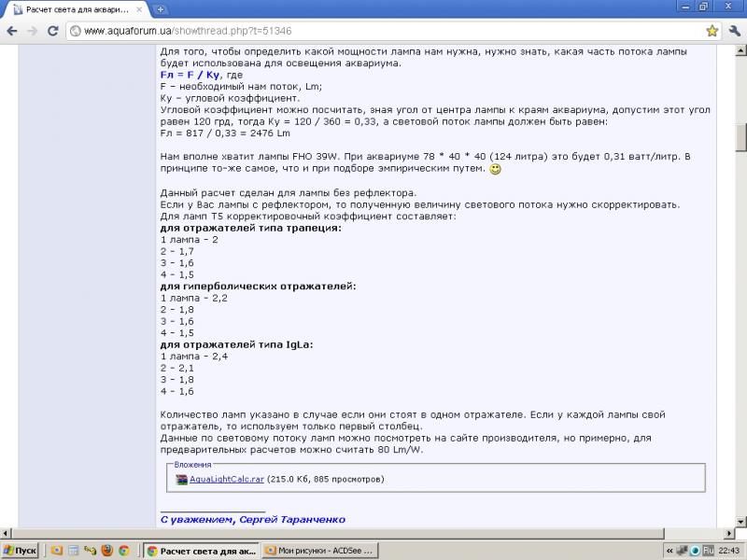Click the smiley emoticon in the post

click(x=496, y=169)
